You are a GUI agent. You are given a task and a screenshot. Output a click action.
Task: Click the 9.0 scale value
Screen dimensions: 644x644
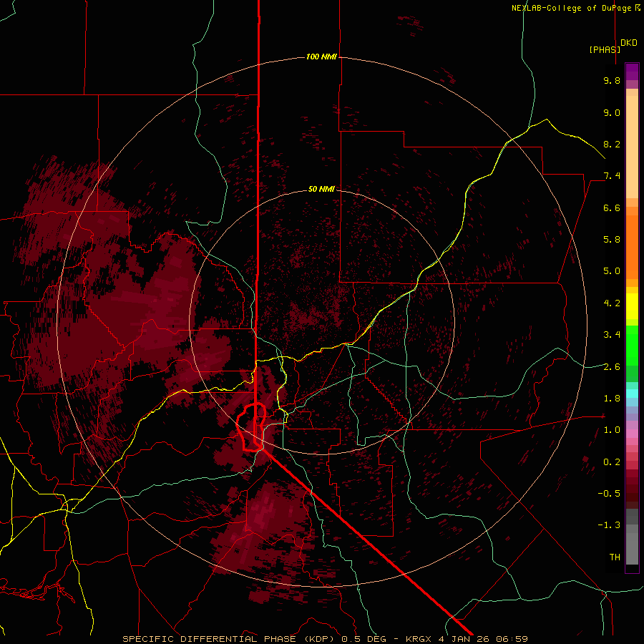tap(612, 112)
